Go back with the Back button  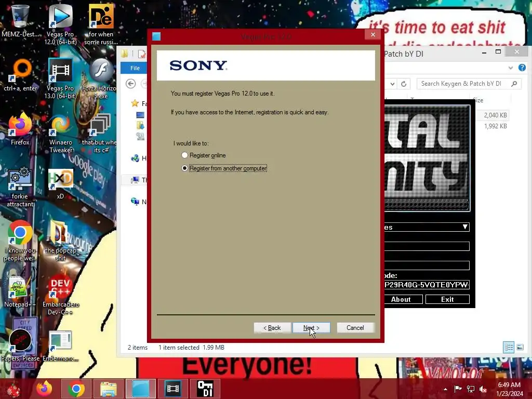click(x=272, y=328)
